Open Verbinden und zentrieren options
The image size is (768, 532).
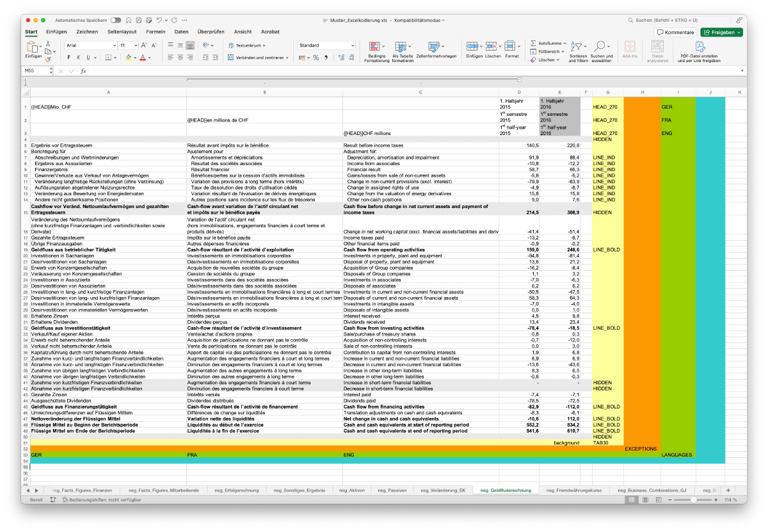coord(287,57)
